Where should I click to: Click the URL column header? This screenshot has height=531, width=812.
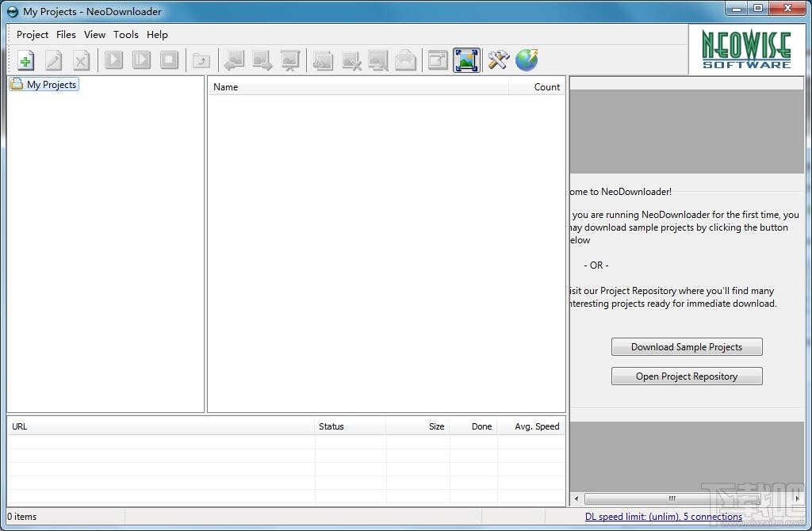[x=161, y=426]
